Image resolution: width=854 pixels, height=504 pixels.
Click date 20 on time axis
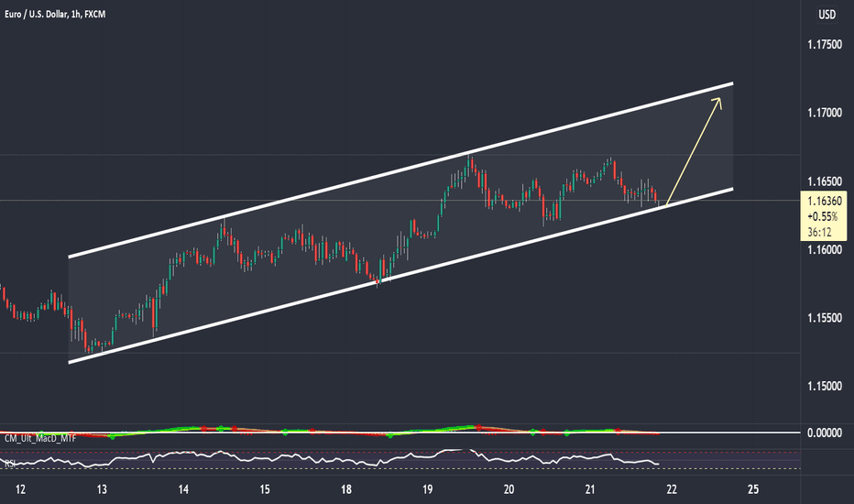pyautogui.click(x=509, y=489)
